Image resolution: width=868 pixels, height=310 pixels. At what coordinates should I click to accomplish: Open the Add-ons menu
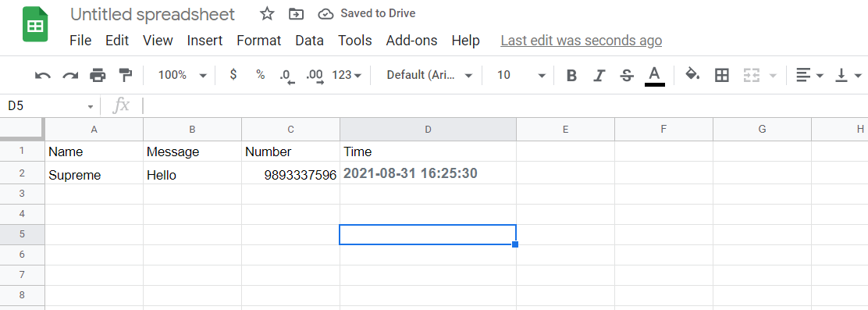point(411,41)
